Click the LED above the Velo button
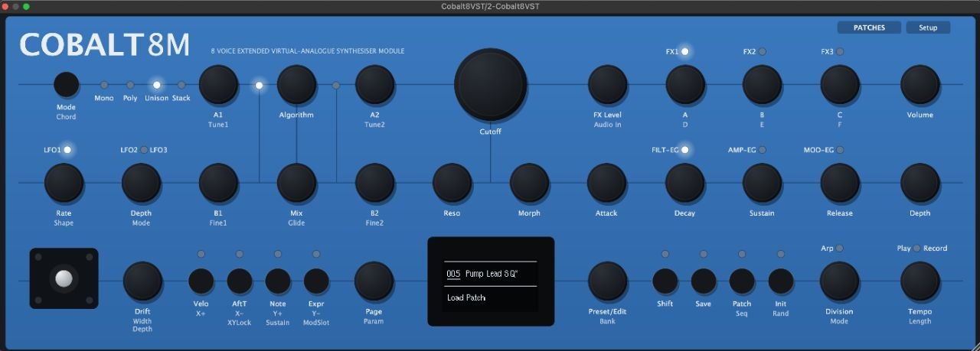 click(201, 254)
